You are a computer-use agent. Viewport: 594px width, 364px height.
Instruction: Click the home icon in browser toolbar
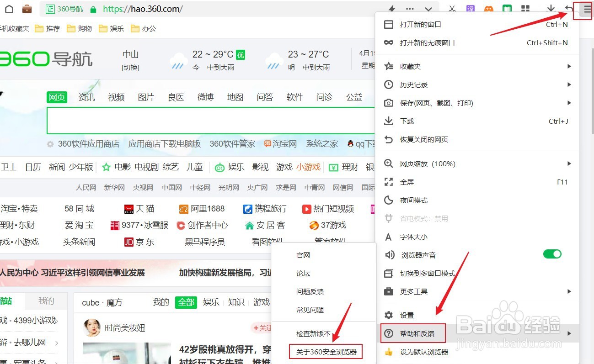9,9
